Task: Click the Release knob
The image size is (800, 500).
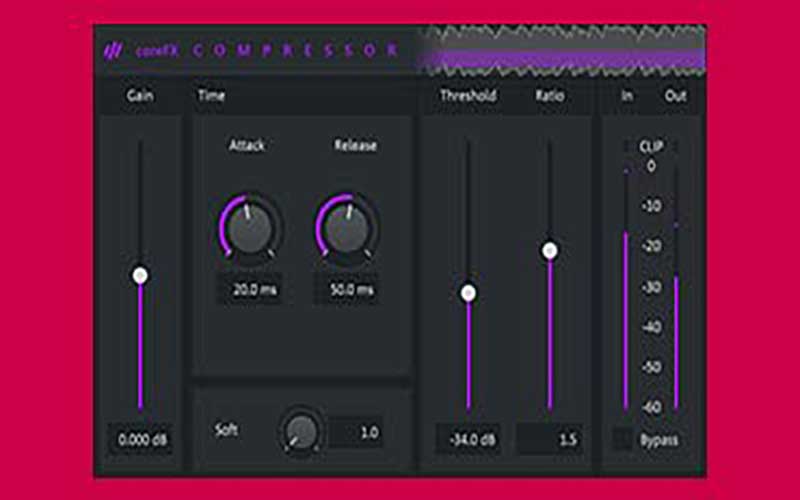Action: click(x=347, y=228)
